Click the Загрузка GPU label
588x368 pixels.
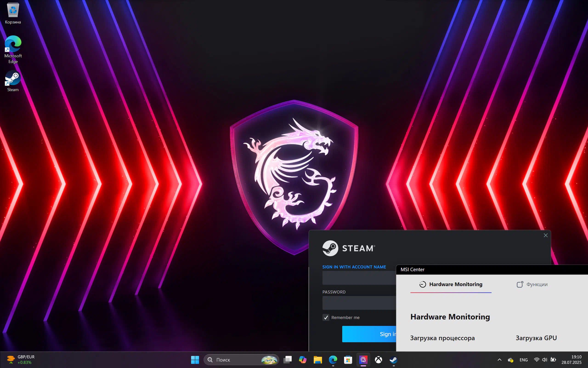point(536,338)
